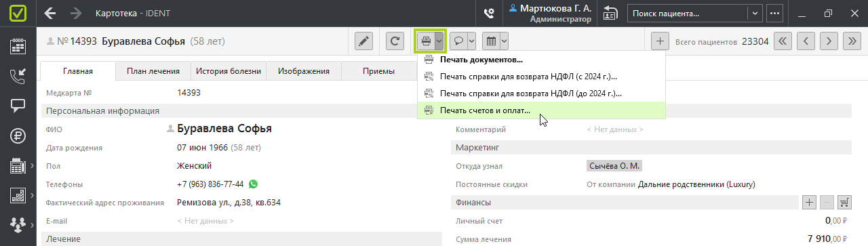Click the discount Дальние родственники (Luxury)
The image size is (868, 246).
pos(696,184)
